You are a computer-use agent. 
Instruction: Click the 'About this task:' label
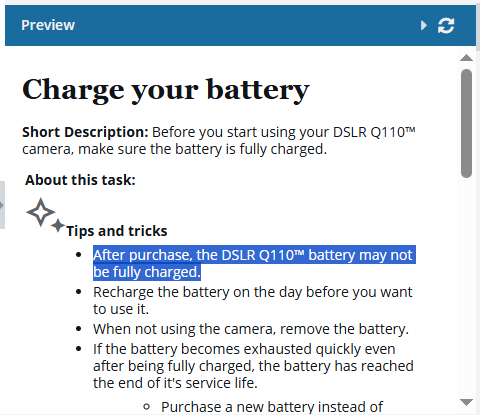pos(80,180)
